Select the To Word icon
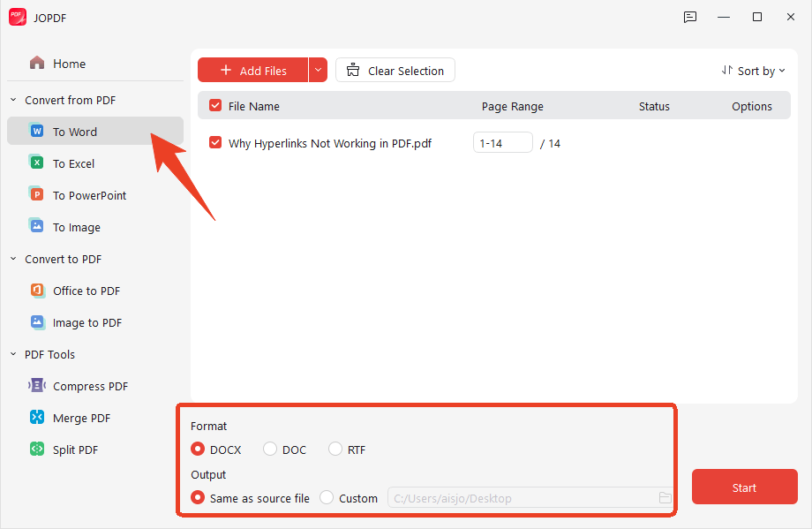812x529 pixels. (x=37, y=131)
